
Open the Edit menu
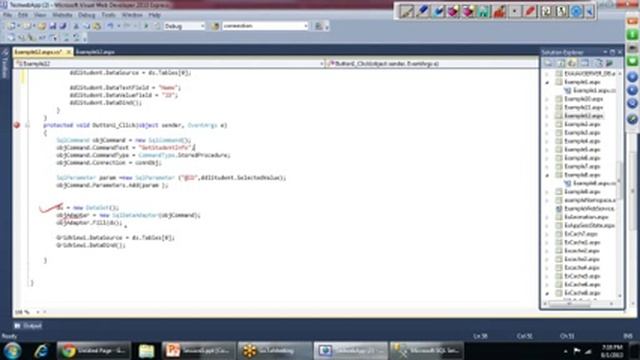(x=23, y=15)
